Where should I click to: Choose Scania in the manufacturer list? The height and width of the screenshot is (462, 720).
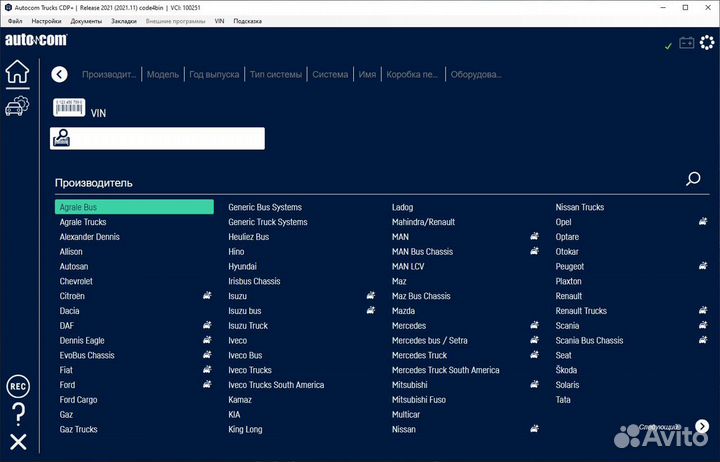[567, 326]
